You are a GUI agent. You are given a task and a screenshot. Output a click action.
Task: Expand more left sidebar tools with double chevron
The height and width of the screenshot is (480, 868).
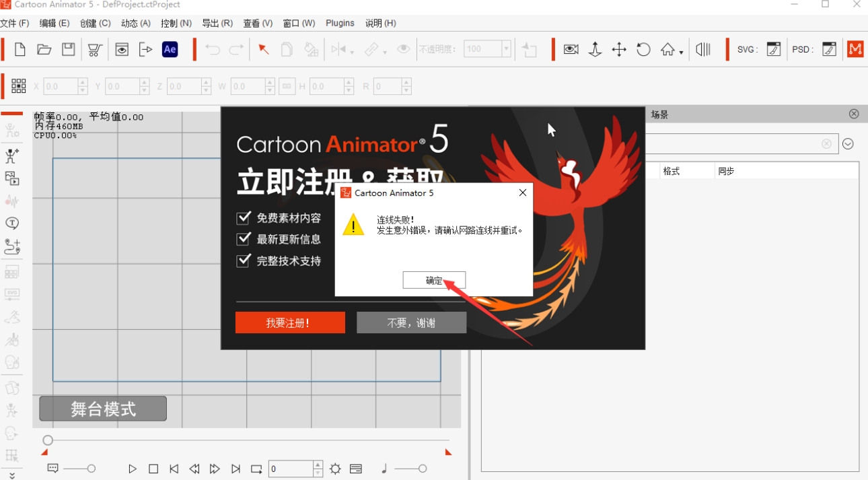click(11, 475)
